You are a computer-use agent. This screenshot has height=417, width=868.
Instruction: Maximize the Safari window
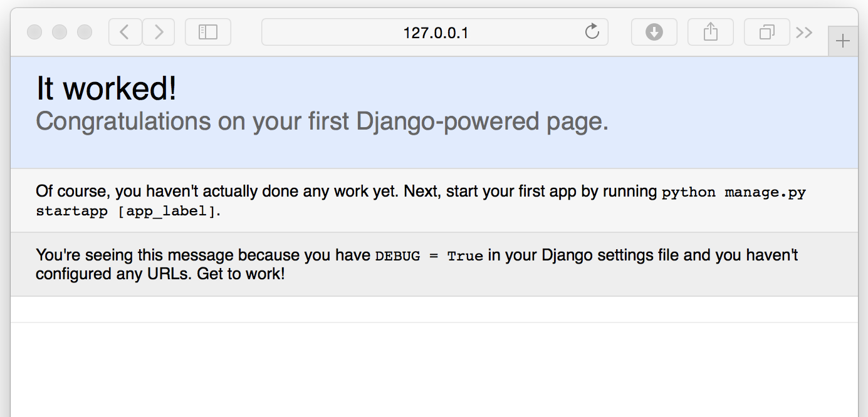[84, 32]
